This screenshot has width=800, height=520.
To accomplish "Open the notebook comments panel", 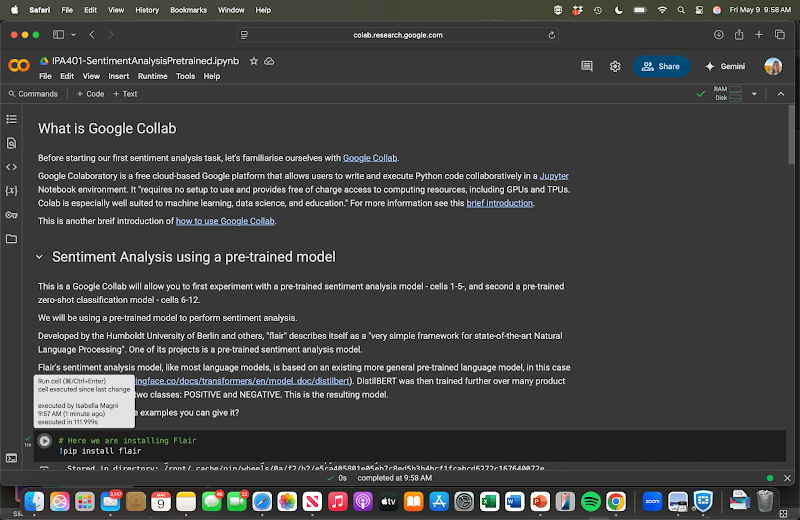I will pos(587,66).
